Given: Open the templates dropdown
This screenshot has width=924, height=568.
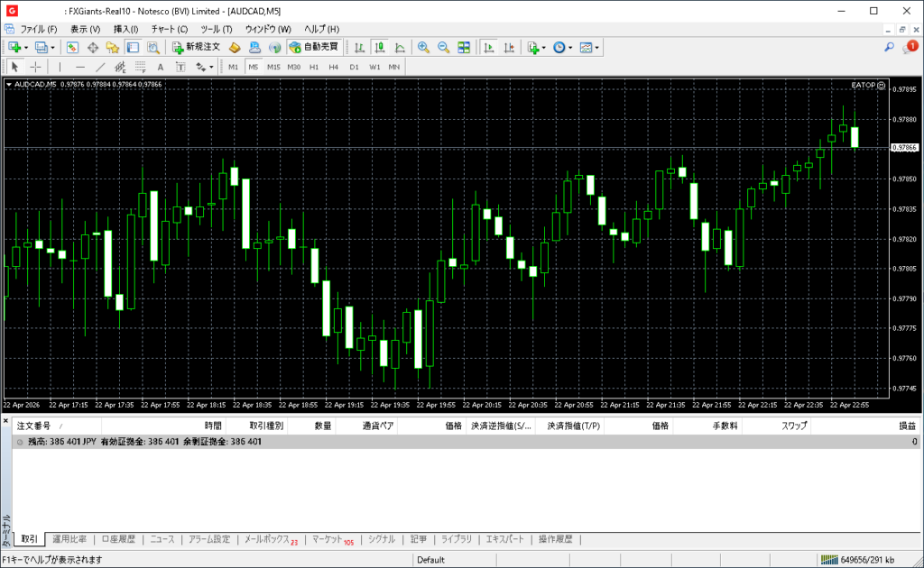Looking at the screenshot, I should (589, 47).
